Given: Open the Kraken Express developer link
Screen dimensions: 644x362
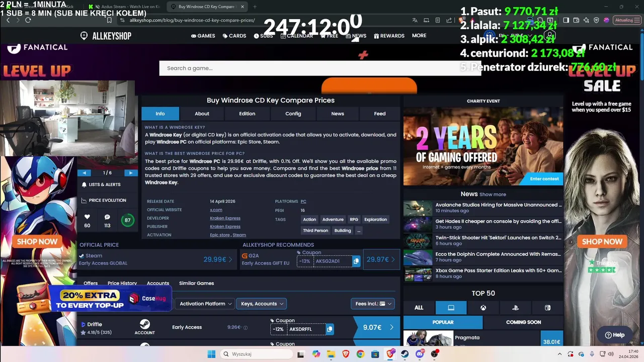Looking at the screenshot, I should (x=225, y=218).
